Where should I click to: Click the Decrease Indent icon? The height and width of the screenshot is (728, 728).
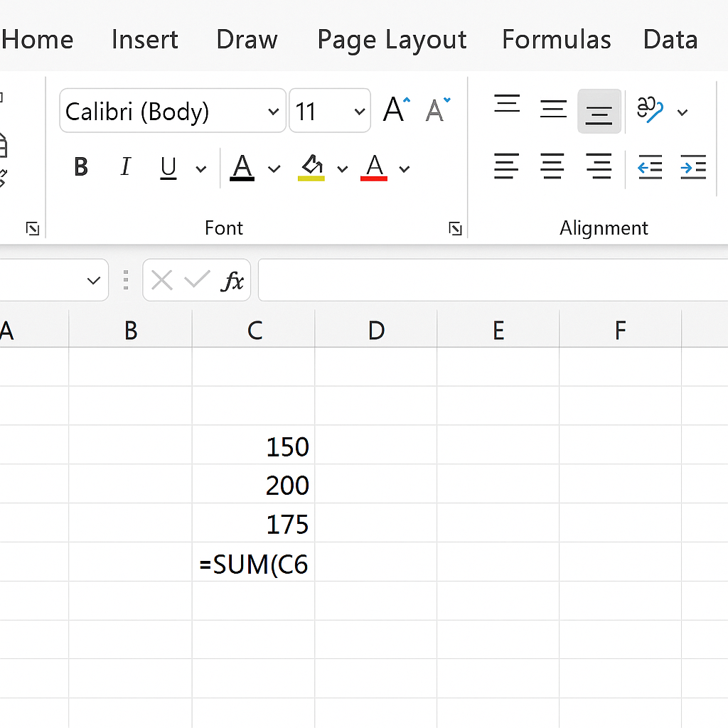tap(650, 168)
